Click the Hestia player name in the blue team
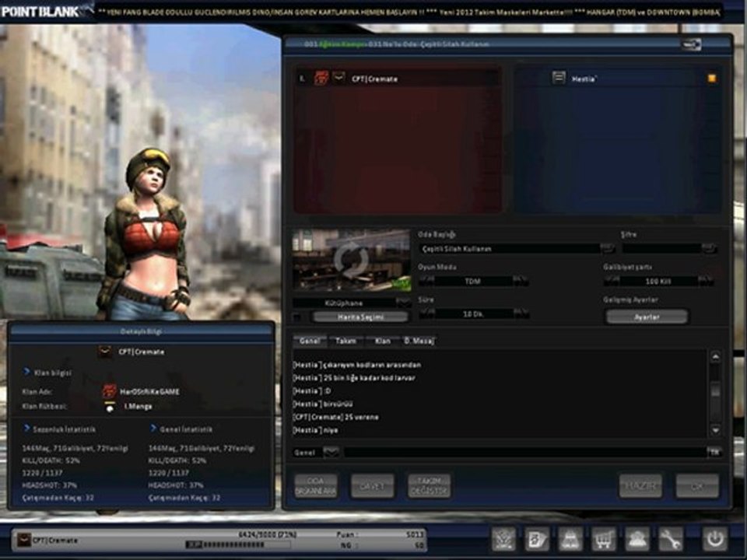 tap(584, 79)
